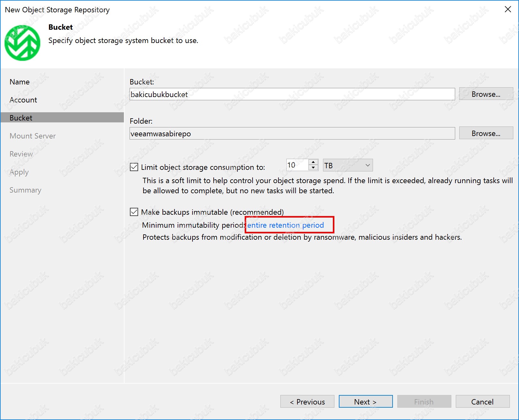Viewport: 519px width, 420px height.
Task: Increase storage limit with up arrow
Action: point(313,162)
